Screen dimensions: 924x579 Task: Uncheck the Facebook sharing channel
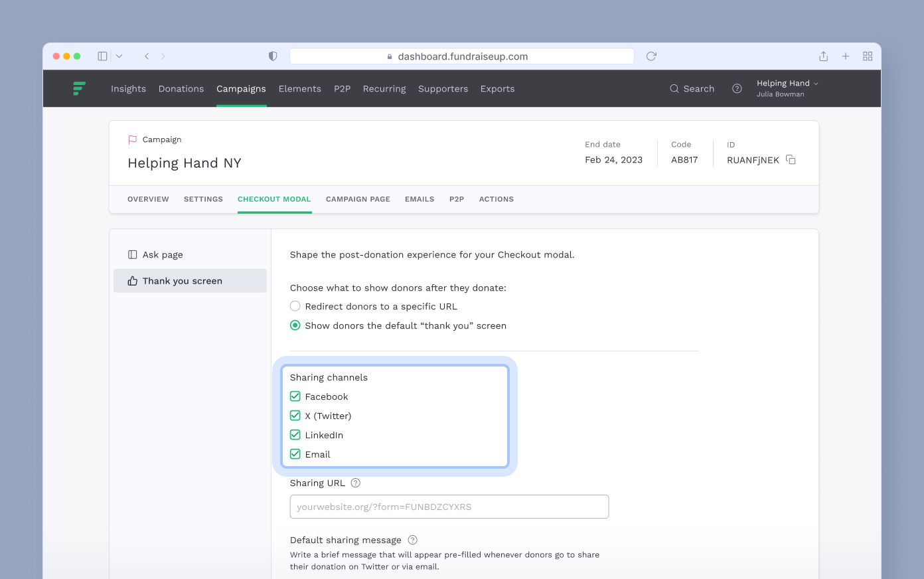coord(295,396)
